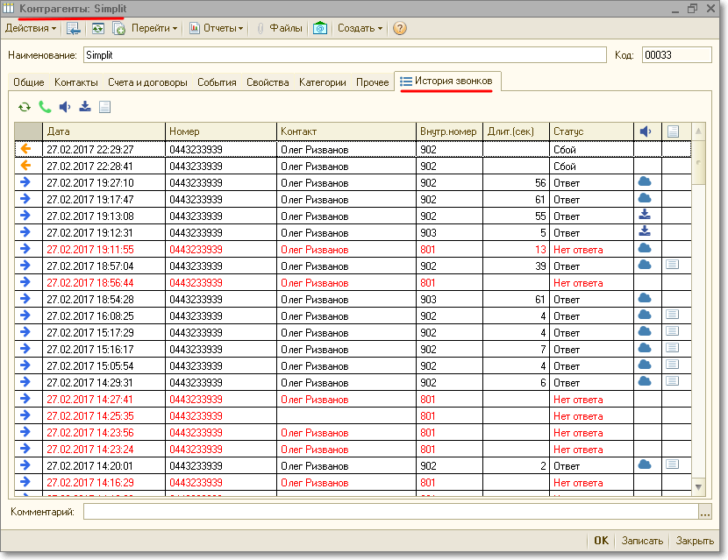728x560 pixels.
Task: Click comment icon for 18:57:04 call
Action: [x=672, y=265]
